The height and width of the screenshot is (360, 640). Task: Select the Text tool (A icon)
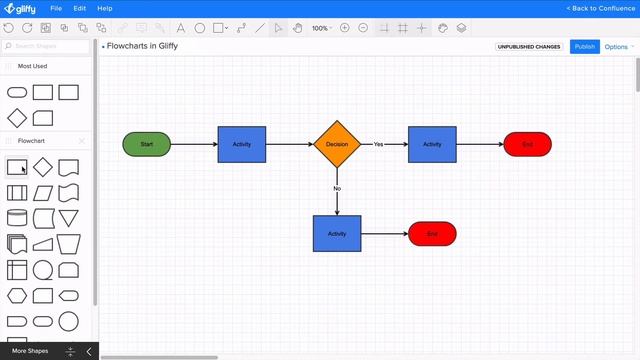point(180,28)
